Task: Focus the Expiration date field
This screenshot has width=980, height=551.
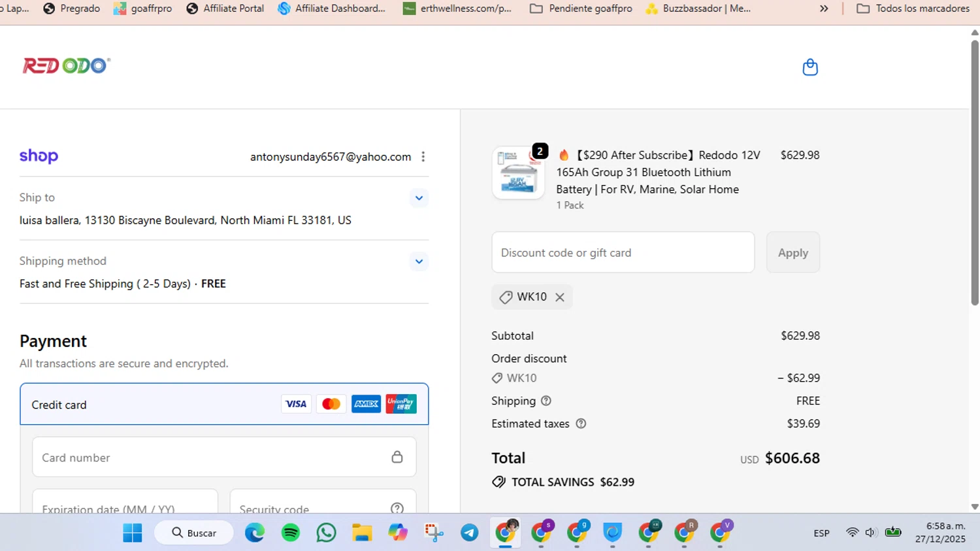Action: 125,501
